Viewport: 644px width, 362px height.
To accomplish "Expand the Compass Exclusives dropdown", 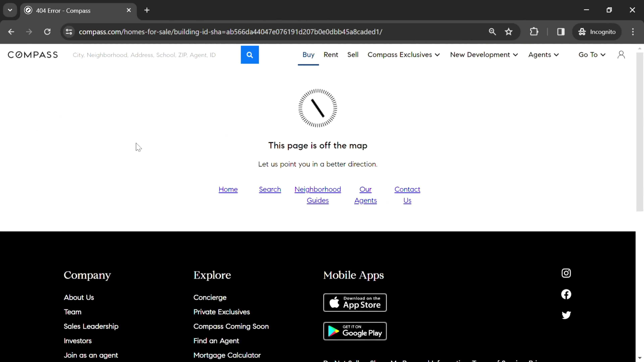I will click(403, 54).
